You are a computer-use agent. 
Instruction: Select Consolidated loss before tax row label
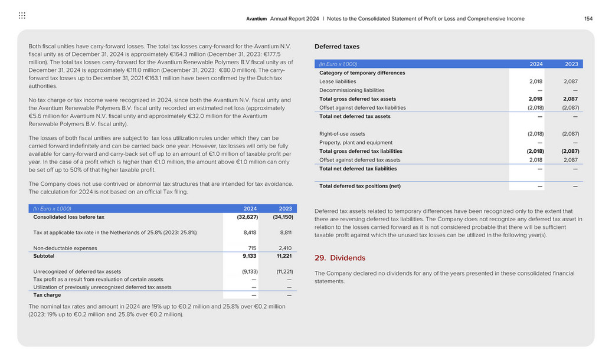click(x=68, y=217)
